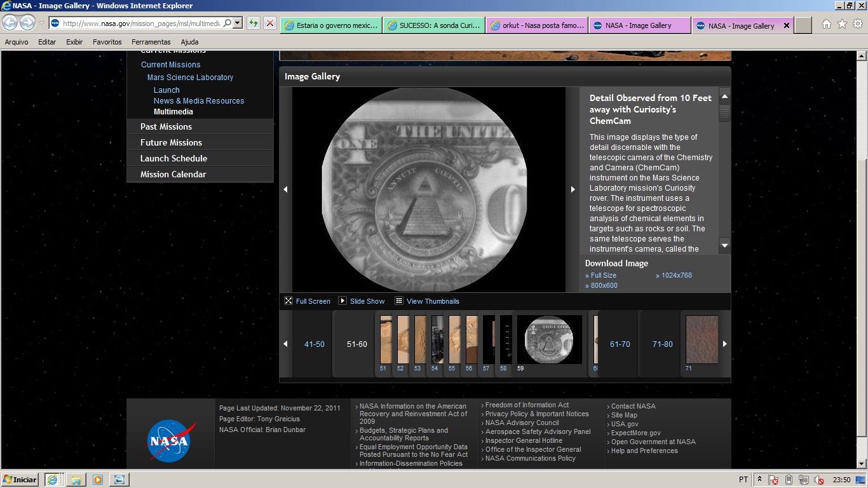Screen dimensions: 868x488
Task: Open Contact NASA footer link
Action: click(x=633, y=407)
